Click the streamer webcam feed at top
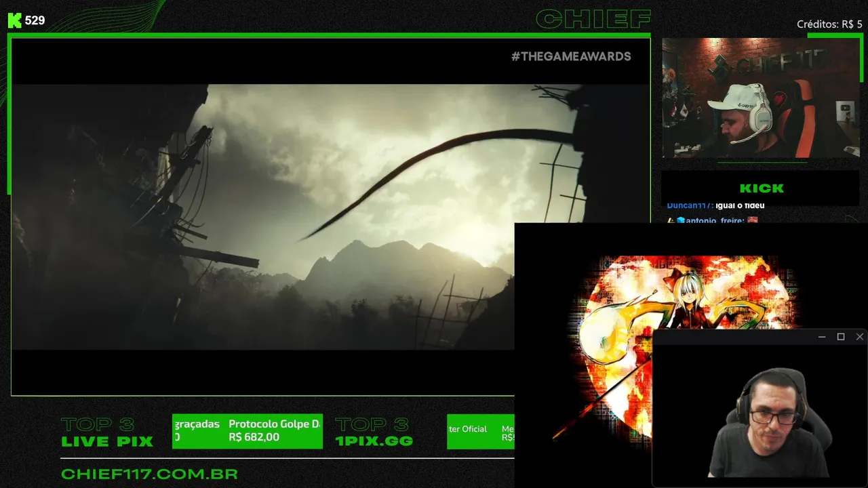Screen dimensions: 868x488 (760, 98)
